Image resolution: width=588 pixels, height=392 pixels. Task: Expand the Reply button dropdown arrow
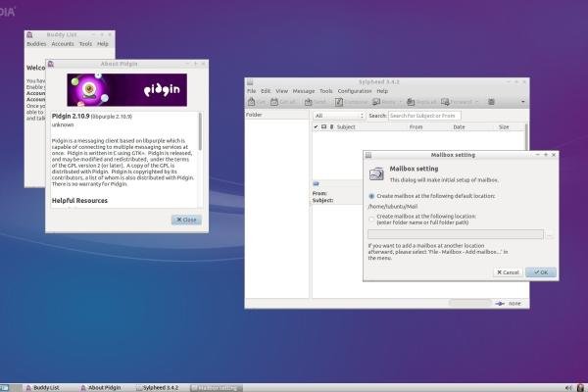coord(400,102)
